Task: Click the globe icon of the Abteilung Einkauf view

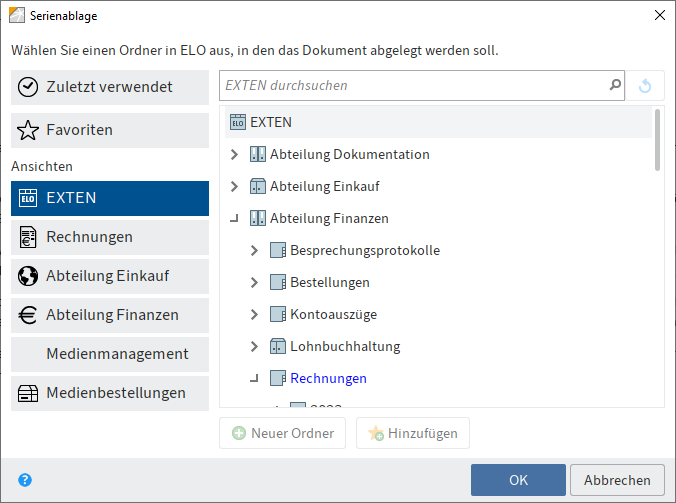Action: coord(28,276)
